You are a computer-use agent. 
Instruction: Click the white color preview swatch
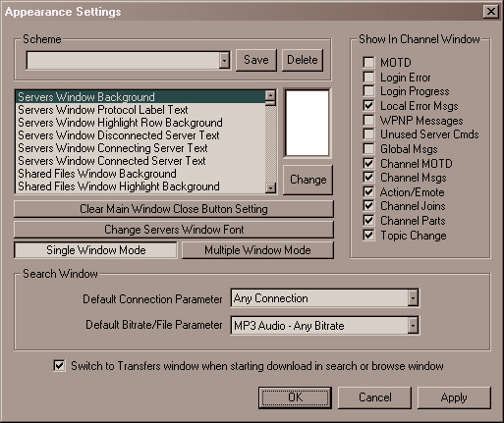tap(308, 123)
